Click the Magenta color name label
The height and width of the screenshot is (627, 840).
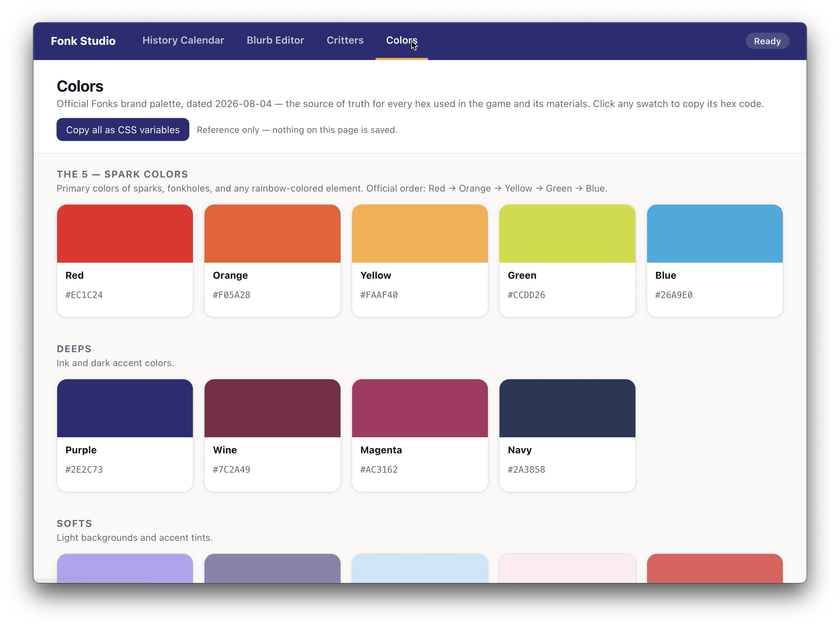click(381, 450)
